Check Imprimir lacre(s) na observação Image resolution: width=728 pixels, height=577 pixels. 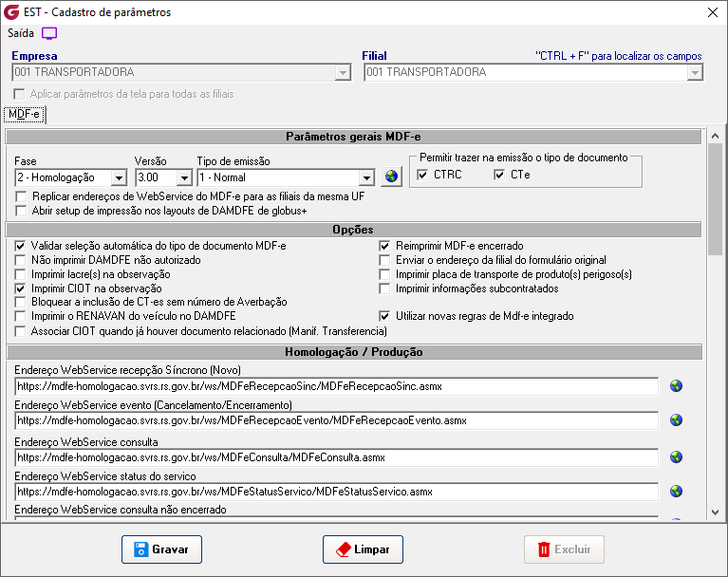pyautogui.click(x=20, y=274)
